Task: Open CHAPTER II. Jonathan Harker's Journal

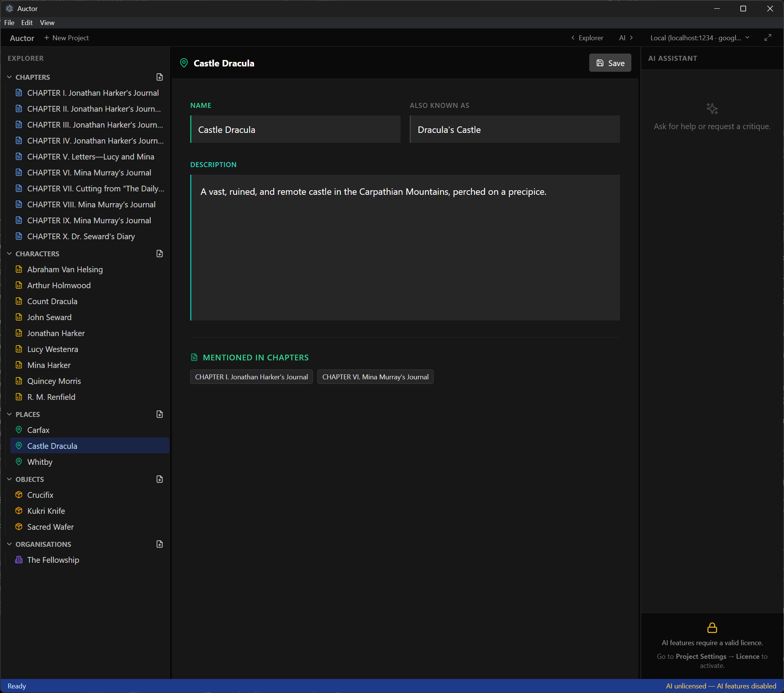Action: [90, 109]
